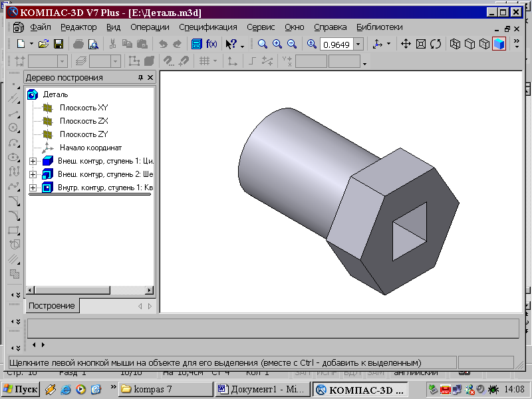Save the part with the floppy disk icon
Screen dimensions: 532x399
tap(59, 44)
